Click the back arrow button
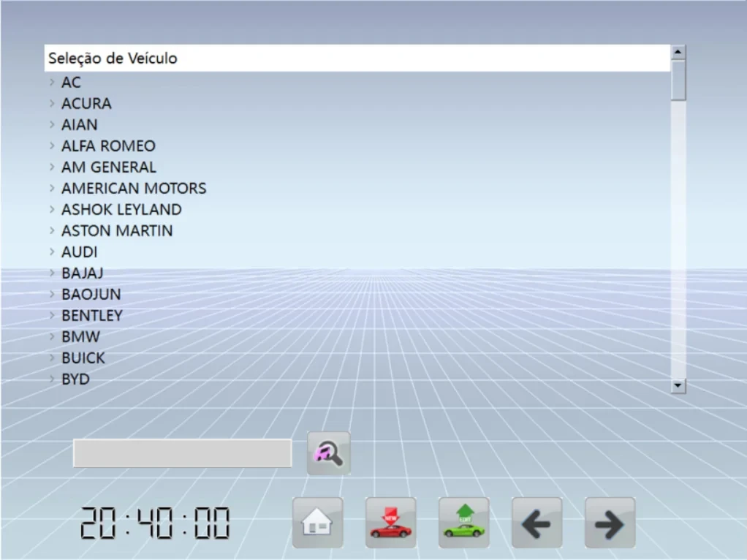The width and height of the screenshot is (747, 560). point(537,522)
